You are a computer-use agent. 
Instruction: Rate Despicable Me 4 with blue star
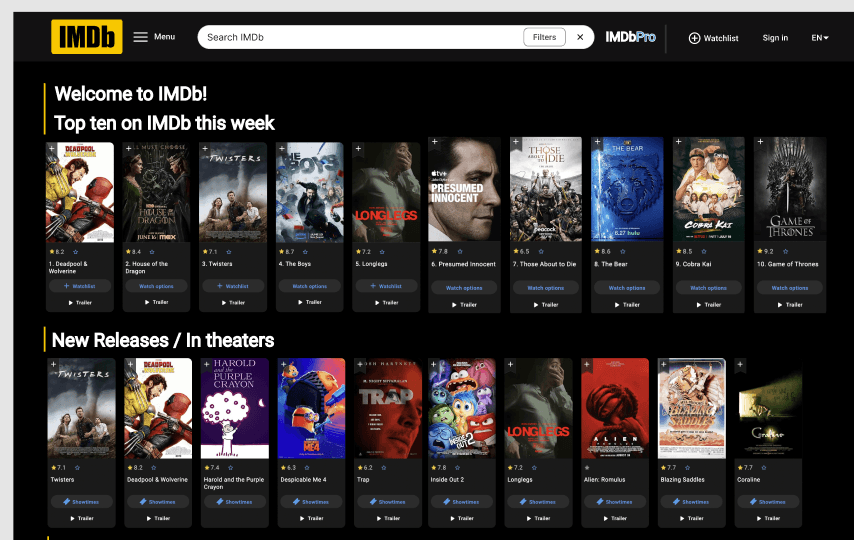point(307,468)
